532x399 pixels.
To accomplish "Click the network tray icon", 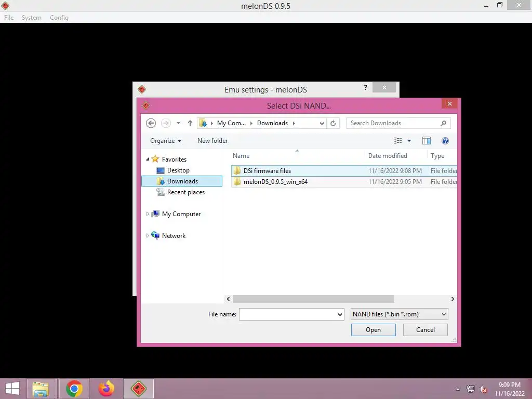I will pos(471,389).
